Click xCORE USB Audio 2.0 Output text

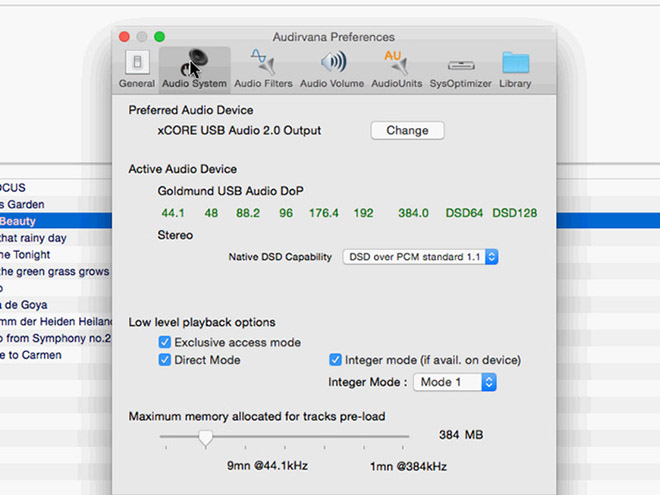click(239, 130)
